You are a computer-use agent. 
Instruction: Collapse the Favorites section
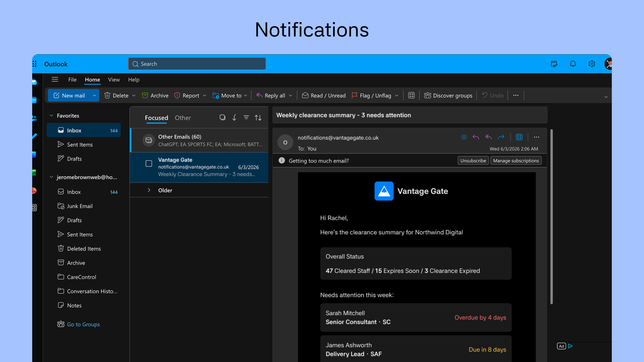[x=51, y=115]
